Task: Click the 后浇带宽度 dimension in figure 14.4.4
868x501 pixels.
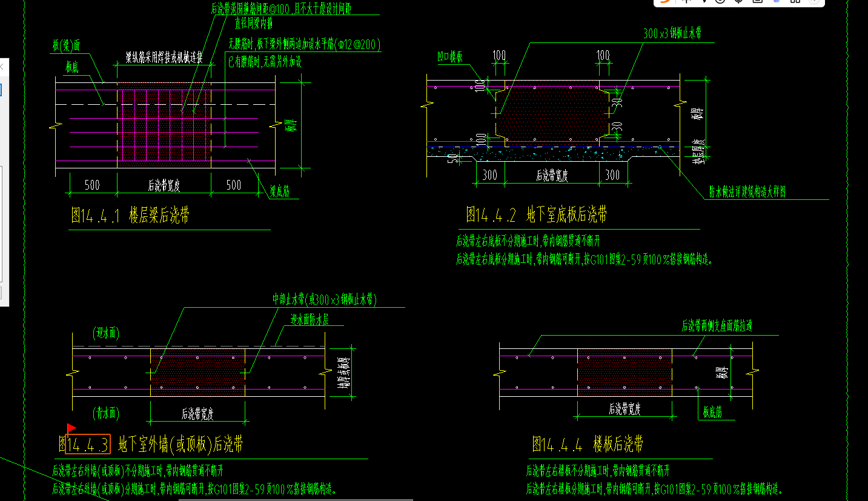Action: click(625, 409)
